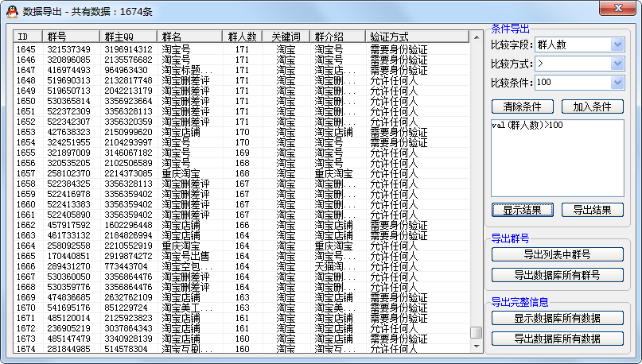This screenshot has width=642, height=364.
Task: Click the 群号 column header
Action: tap(72, 37)
